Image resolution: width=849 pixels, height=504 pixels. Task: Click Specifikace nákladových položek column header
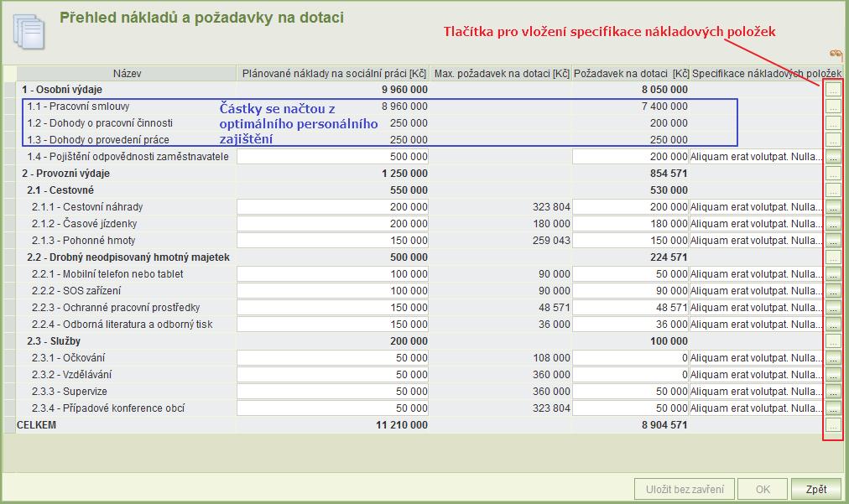pos(766,74)
